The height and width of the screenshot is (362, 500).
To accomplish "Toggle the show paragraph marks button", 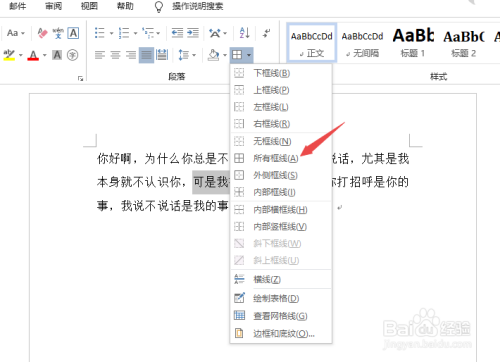I will [267, 33].
